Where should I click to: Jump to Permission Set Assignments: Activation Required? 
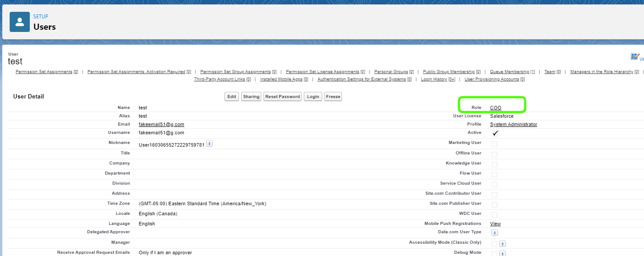139,72
